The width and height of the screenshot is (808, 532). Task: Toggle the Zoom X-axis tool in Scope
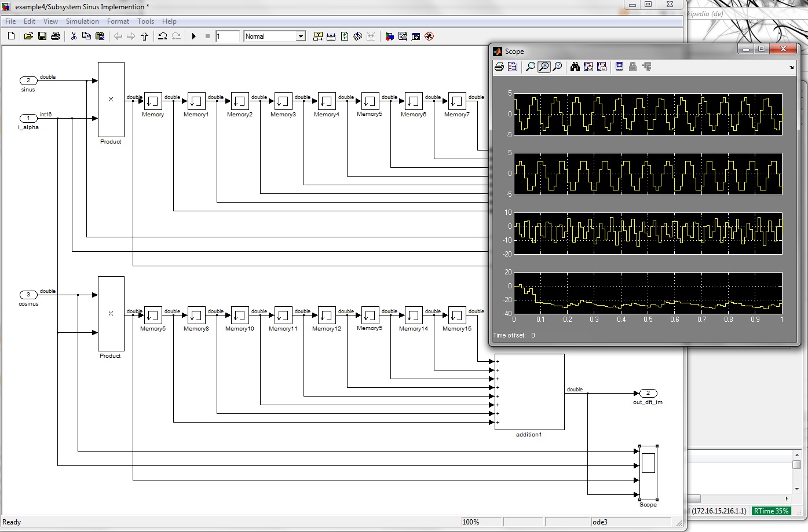click(x=544, y=67)
